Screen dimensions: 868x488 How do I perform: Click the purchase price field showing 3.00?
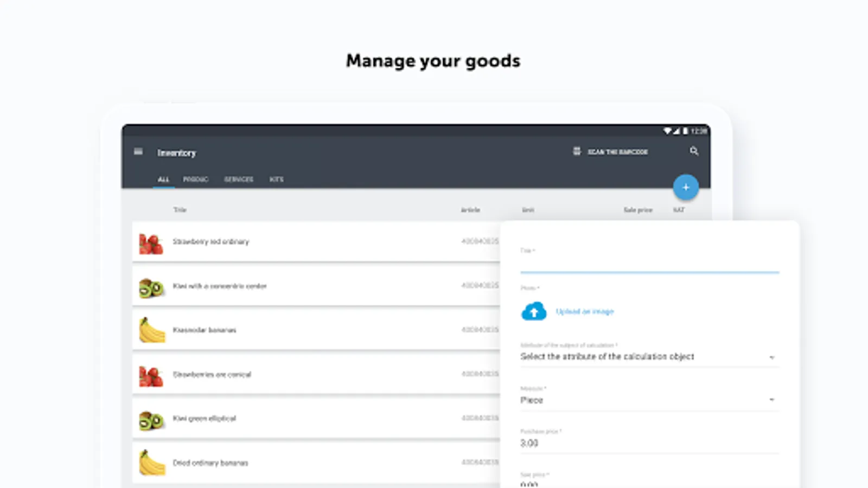tap(649, 443)
